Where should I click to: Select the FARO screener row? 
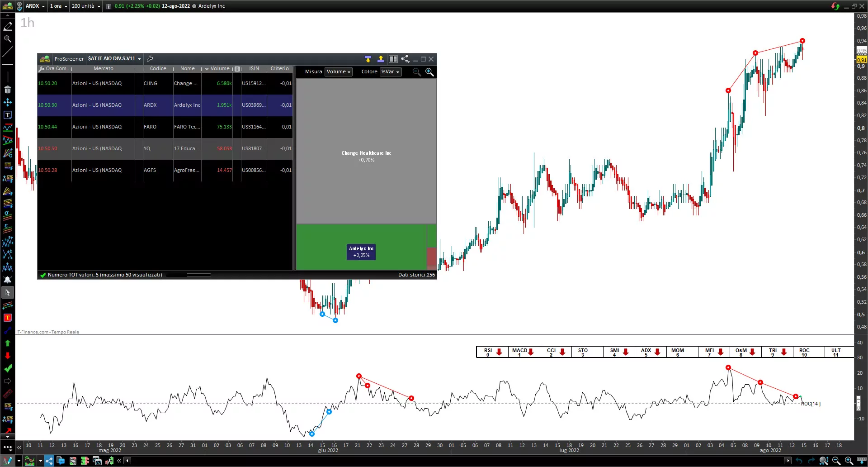[x=165, y=127]
